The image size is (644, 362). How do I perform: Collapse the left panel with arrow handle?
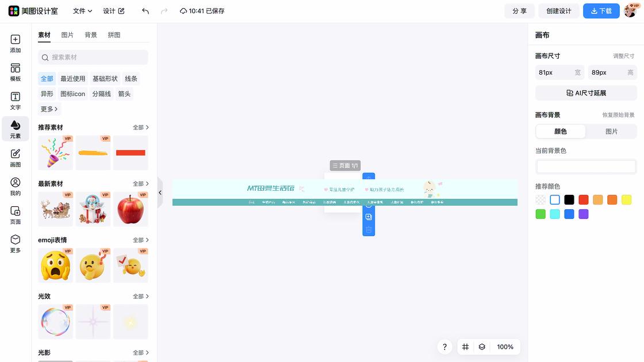coord(160,192)
